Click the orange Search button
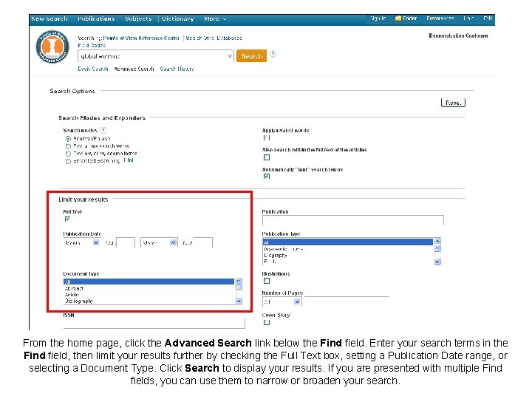The image size is (532, 399). click(x=251, y=56)
